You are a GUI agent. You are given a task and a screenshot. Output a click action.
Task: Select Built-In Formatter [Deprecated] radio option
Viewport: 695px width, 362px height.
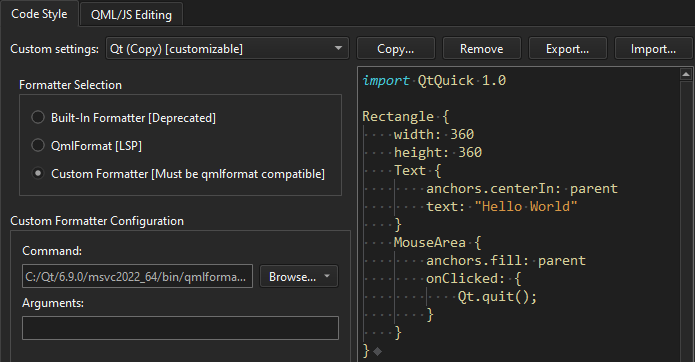tap(123, 118)
